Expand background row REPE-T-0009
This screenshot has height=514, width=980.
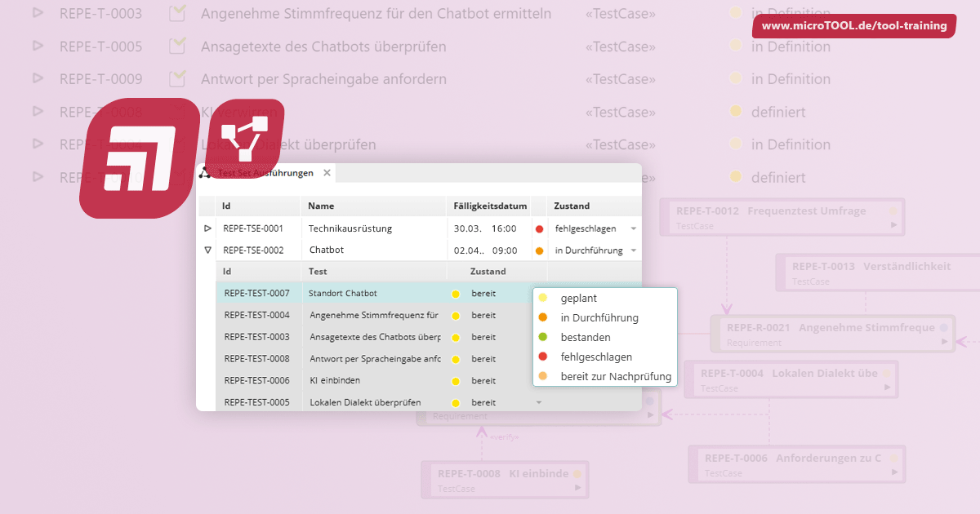pyautogui.click(x=38, y=78)
